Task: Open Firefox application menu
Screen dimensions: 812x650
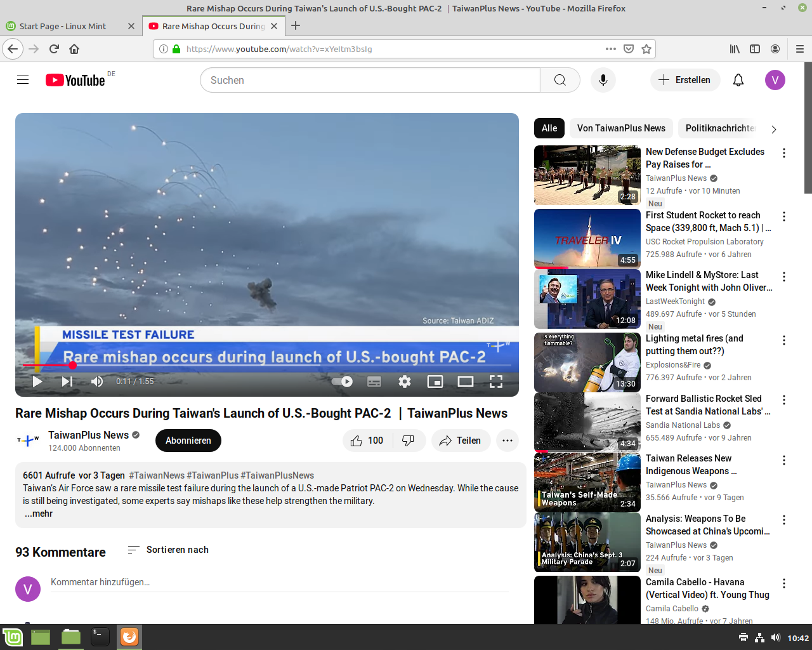Action: (800, 49)
